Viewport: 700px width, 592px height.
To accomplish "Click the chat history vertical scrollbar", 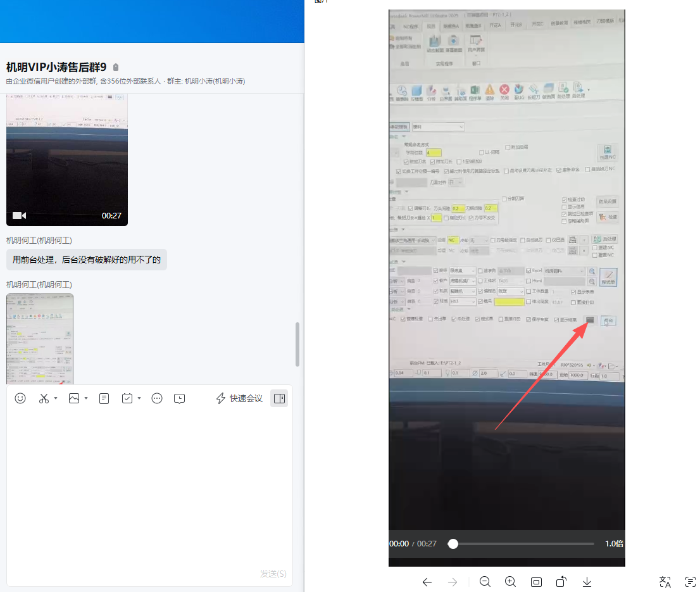I will 297,344.
